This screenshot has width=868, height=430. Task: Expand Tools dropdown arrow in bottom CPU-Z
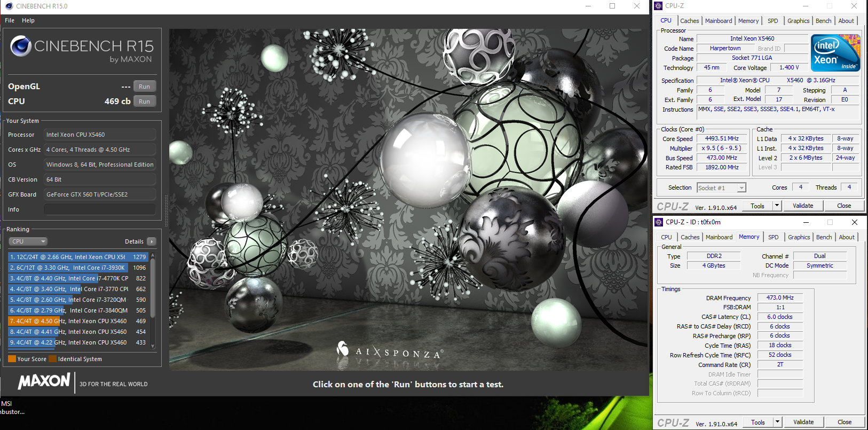777,422
